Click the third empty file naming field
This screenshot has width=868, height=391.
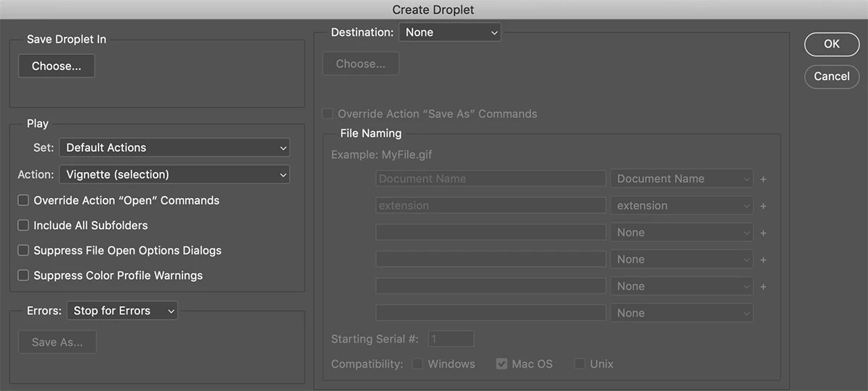click(490, 233)
